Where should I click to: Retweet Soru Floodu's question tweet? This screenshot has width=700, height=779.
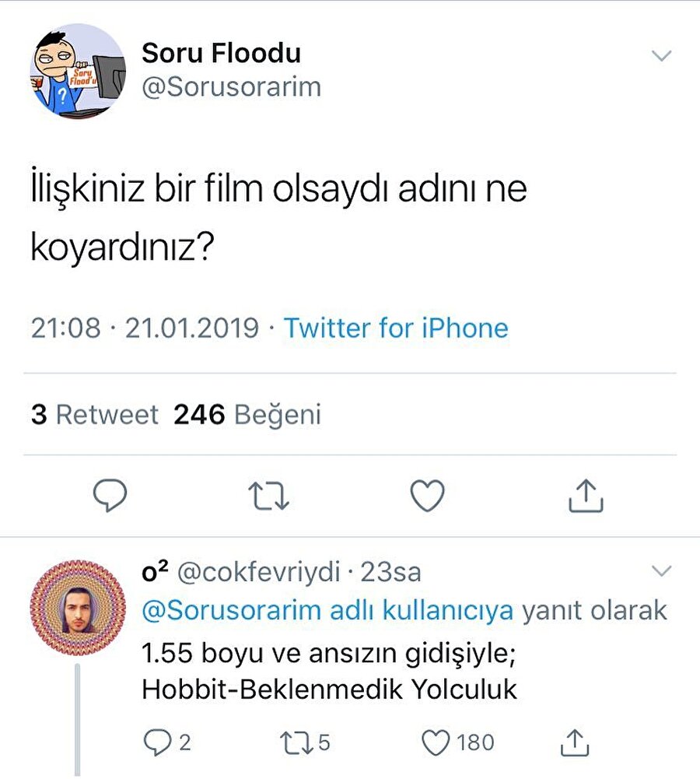click(269, 495)
